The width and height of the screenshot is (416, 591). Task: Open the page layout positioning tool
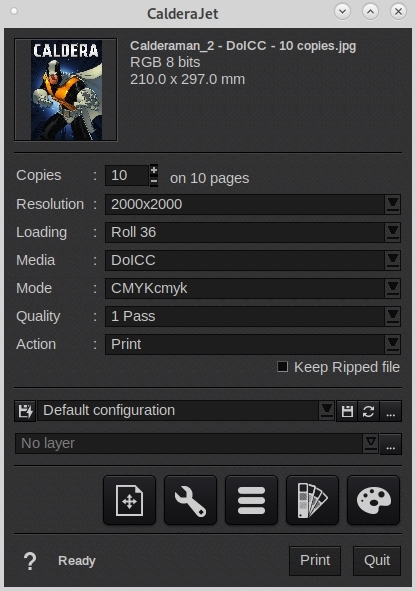(129, 500)
